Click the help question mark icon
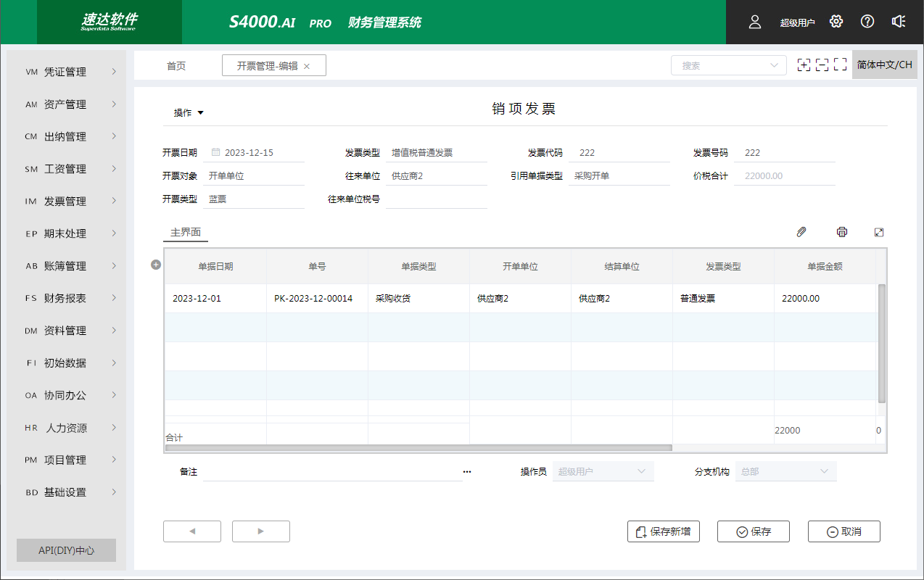This screenshot has width=924, height=580. (867, 22)
